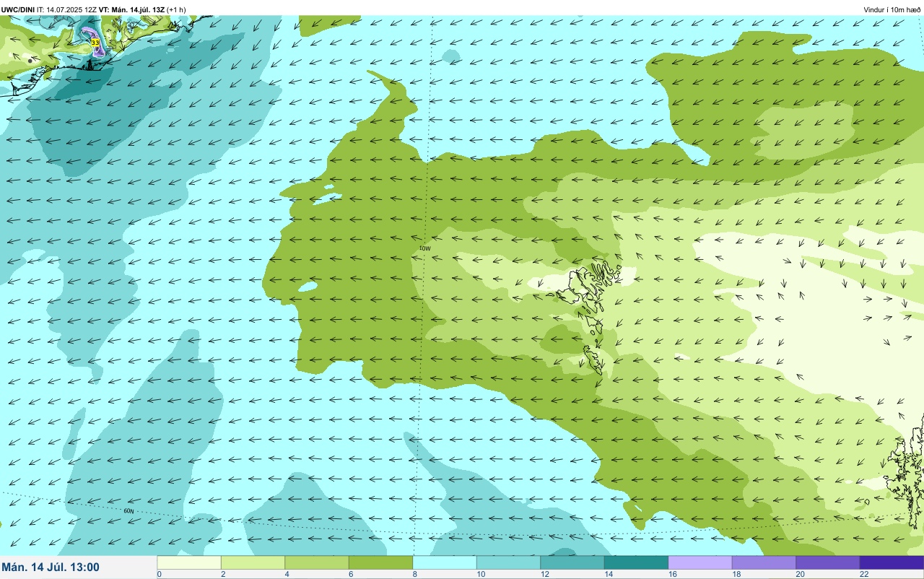Click the 2–4 m/s light green legend swatch

click(x=253, y=562)
